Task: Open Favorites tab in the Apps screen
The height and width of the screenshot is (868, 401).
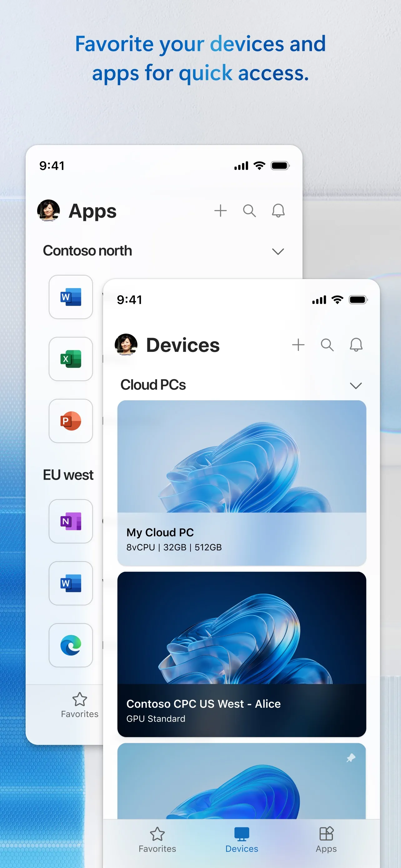Action: coord(80,705)
